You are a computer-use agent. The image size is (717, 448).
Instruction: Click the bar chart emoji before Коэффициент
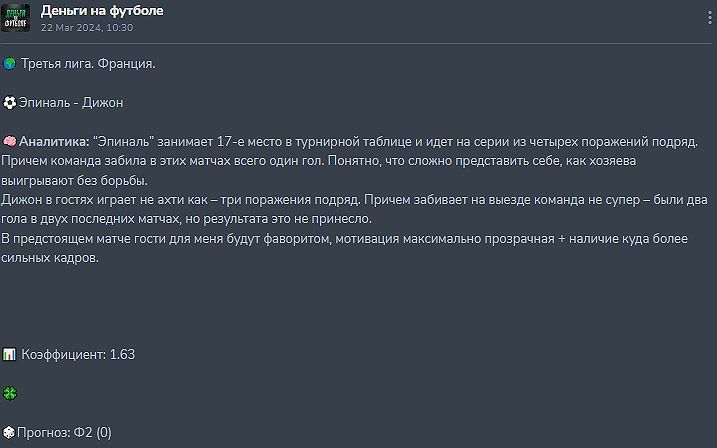coord(9,354)
